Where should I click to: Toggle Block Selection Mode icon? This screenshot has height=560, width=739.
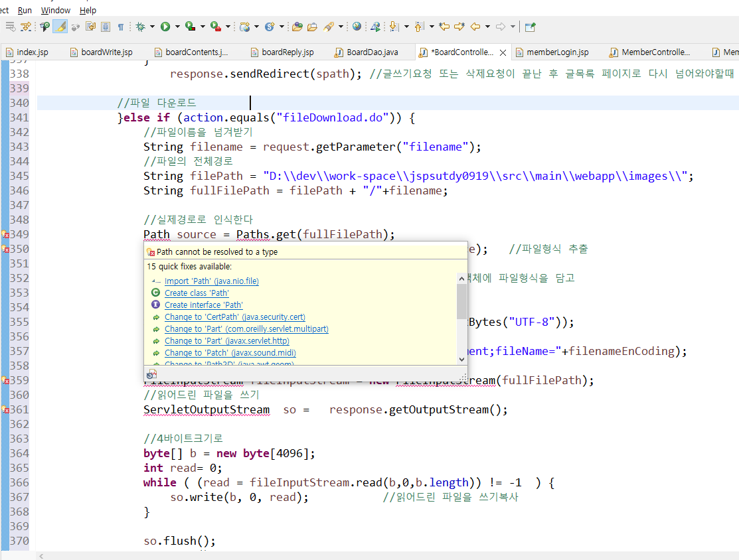tap(106, 27)
